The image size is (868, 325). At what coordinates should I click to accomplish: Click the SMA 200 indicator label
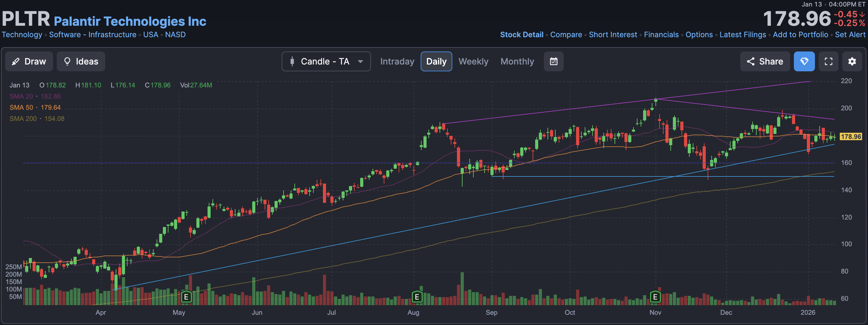[23, 118]
